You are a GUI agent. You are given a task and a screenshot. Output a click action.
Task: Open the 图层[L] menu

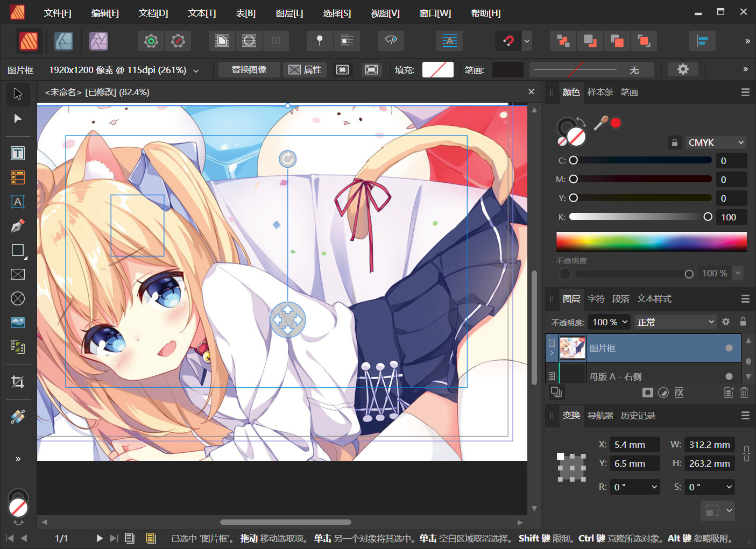[289, 13]
